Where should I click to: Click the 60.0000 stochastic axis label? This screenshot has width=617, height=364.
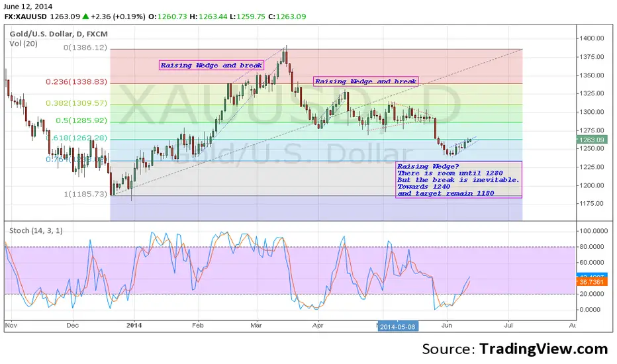[x=593, y=263]
